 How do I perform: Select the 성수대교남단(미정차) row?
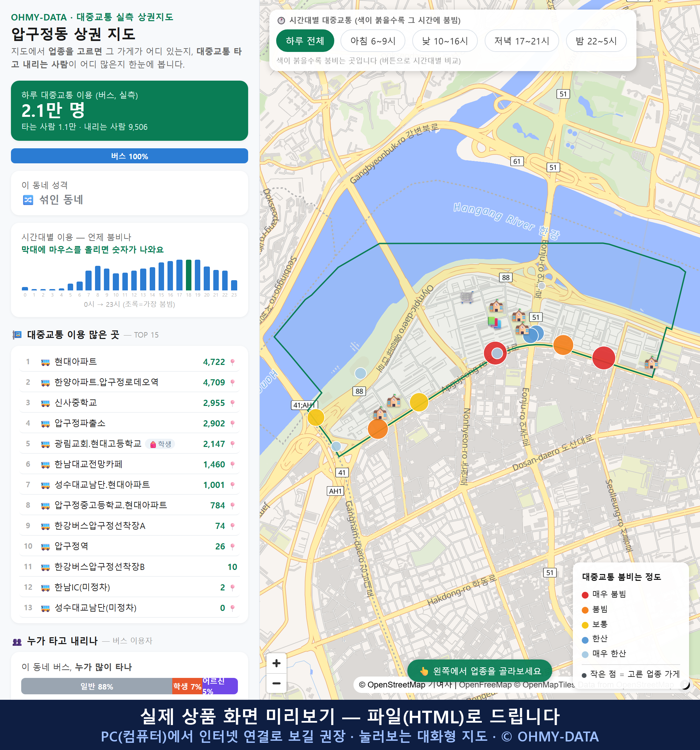130,608
